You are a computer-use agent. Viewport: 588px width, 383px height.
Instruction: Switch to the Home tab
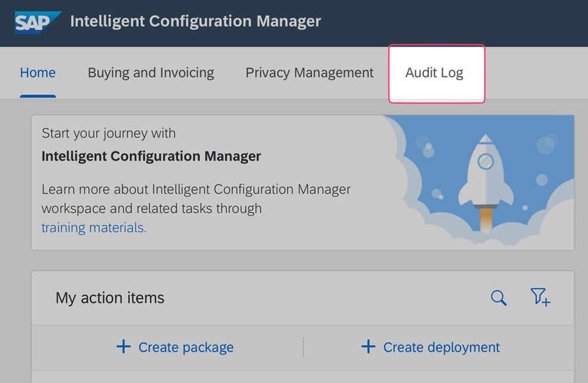click(38, 72)
